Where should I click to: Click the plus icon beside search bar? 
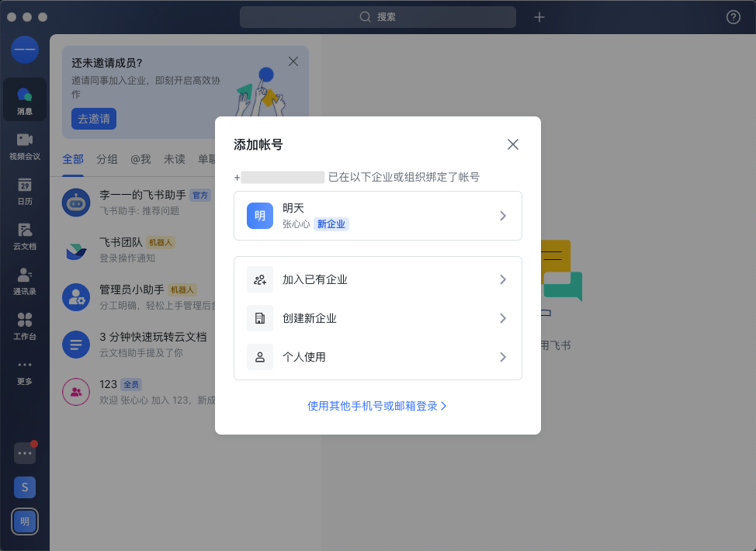(539, 17)
